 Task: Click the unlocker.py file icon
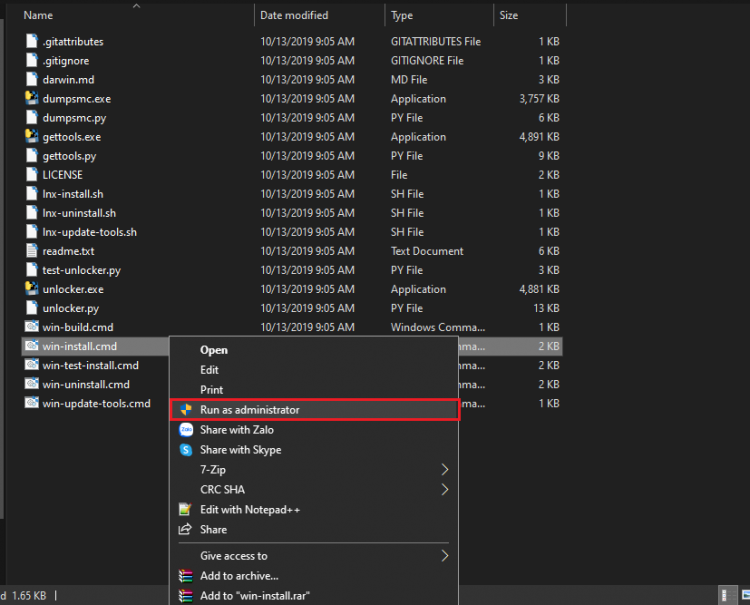tap(32, 308)
